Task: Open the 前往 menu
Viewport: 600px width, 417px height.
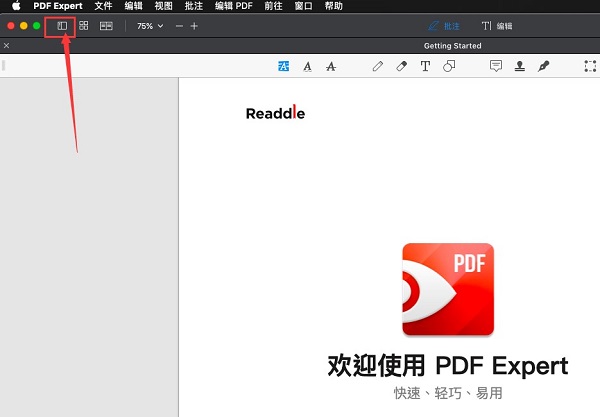Action: 273,6
